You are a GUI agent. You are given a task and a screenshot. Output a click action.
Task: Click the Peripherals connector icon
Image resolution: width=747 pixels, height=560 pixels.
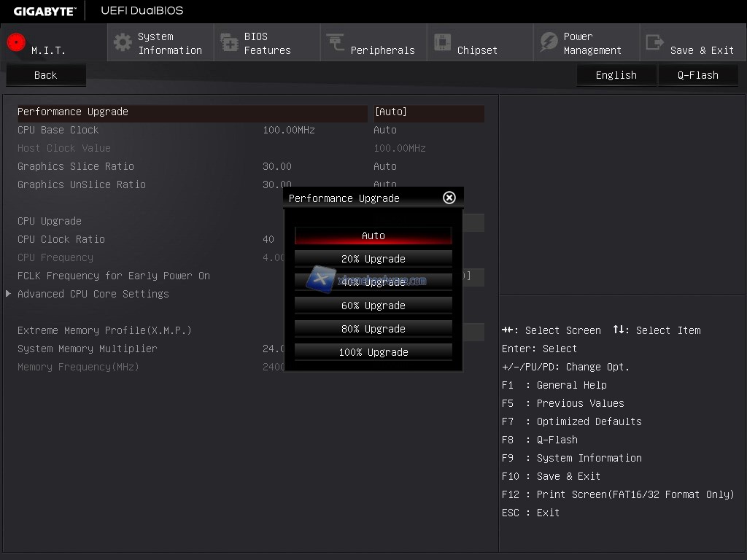[336, 43]
